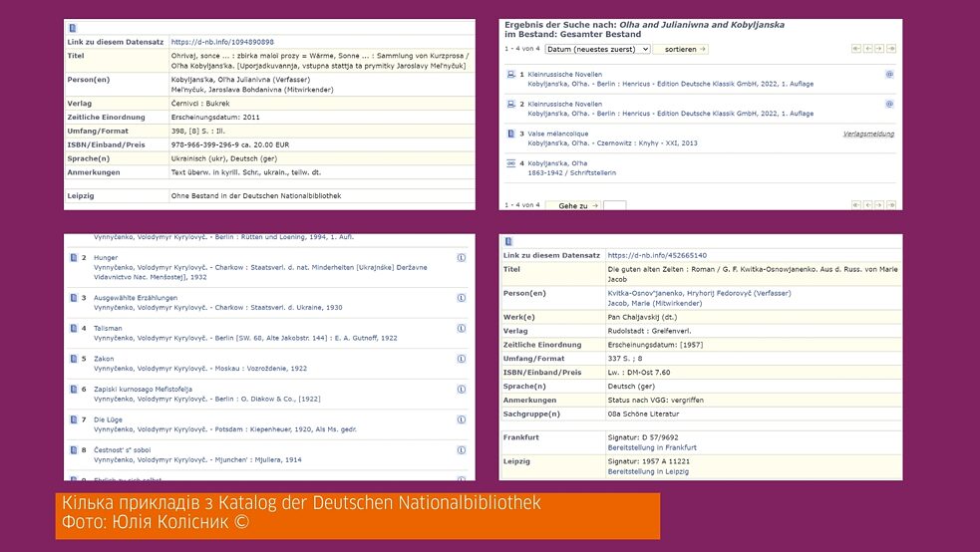Image resolution: width=980 pixels, height=552 pixels.
Task: Click the authority record icon beside Kobyljans'ka, Ol'ha
Action: click(511, 163)
